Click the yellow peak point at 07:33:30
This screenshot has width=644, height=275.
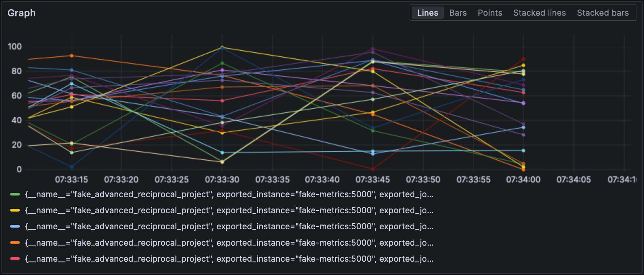[x=222, y=47]
